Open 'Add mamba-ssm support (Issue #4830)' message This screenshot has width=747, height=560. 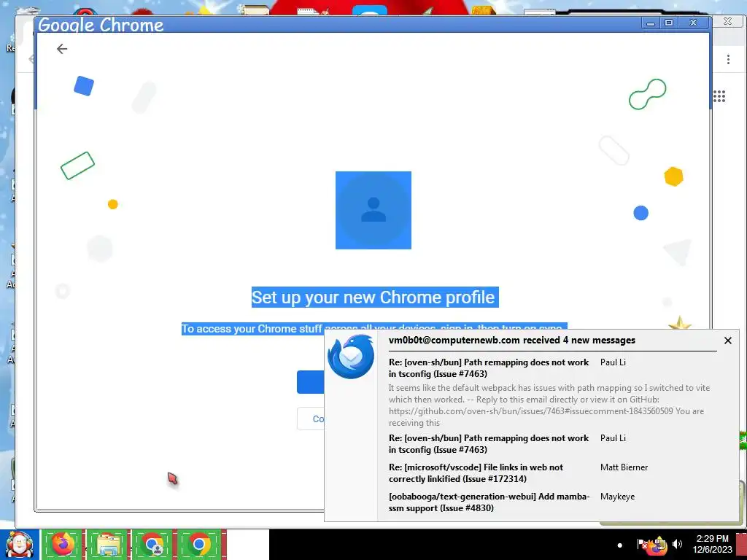pyautogui.click(x=489, y=502)
